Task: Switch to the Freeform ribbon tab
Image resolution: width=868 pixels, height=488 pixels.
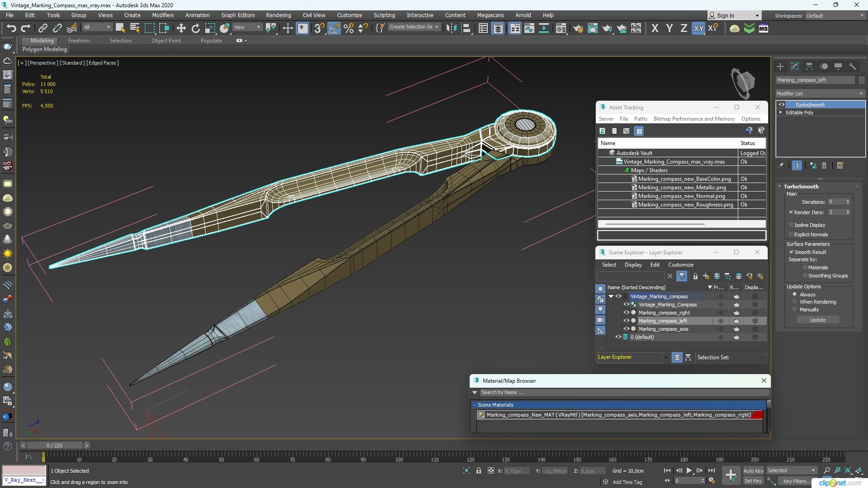Action: 79,41
